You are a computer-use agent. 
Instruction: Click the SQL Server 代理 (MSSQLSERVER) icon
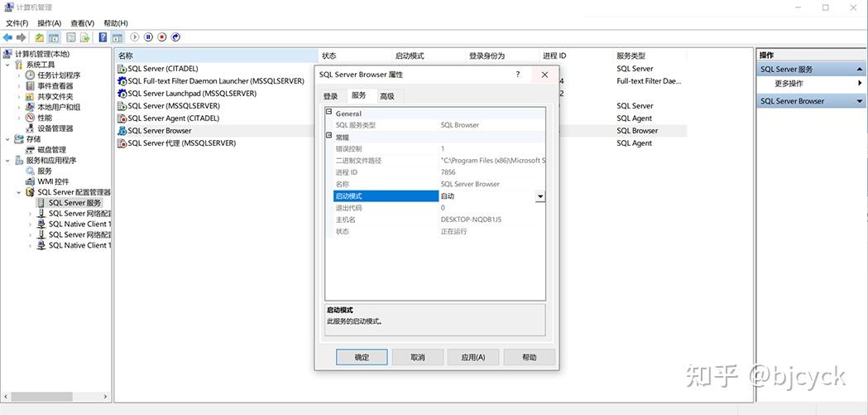(122, 143)
